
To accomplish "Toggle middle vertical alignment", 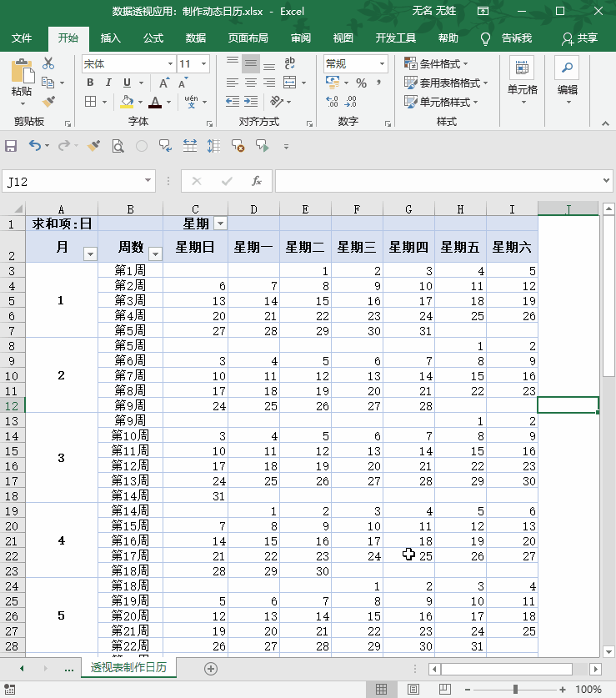I will (x=251, y=63).
